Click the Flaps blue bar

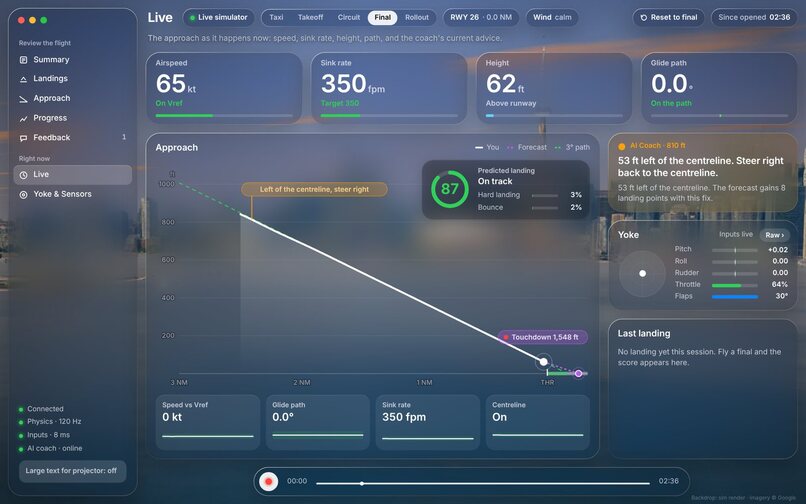tap(735, 297)
